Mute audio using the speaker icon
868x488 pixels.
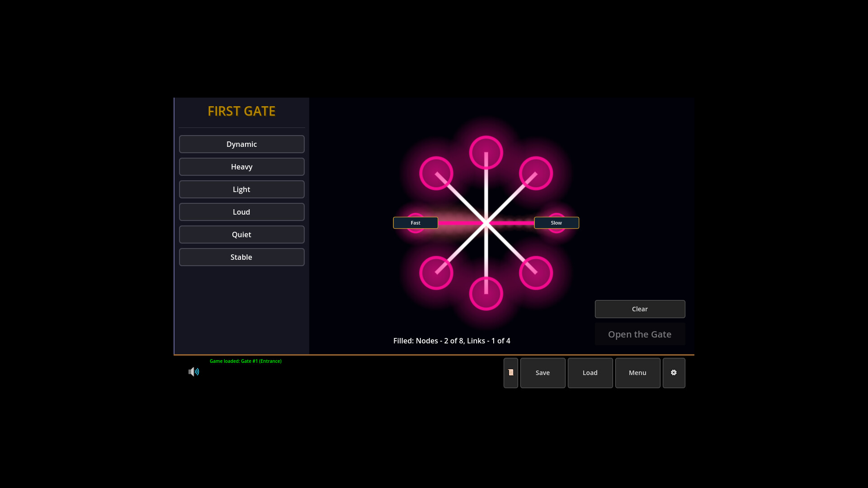pos(193,371)
